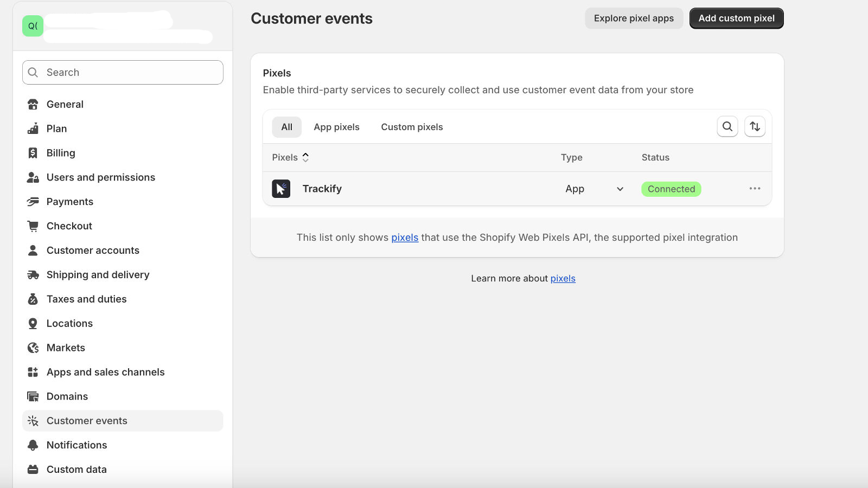Image resolution: width=868 pixels, height=488 pixels.
Task: Open the App type dropdown for Trackify
Action: coord(620,189)
